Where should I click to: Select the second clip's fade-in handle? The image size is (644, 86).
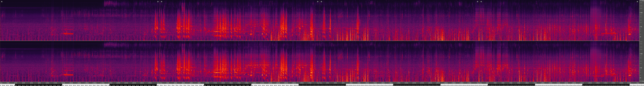162,2
